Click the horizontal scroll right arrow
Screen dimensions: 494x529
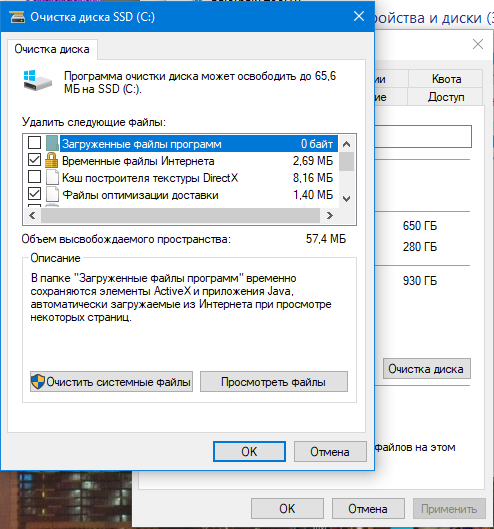[x=330, y=215]
